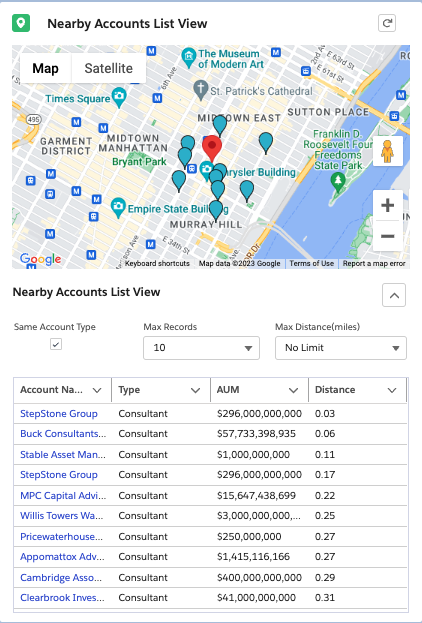422x623 pixels.
Task: Click AUM cell $15,647,438,699
Action: (256, 495)
